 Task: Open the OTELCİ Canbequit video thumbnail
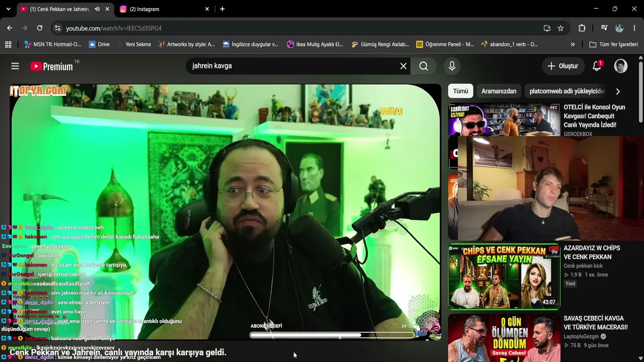point(504,120)
